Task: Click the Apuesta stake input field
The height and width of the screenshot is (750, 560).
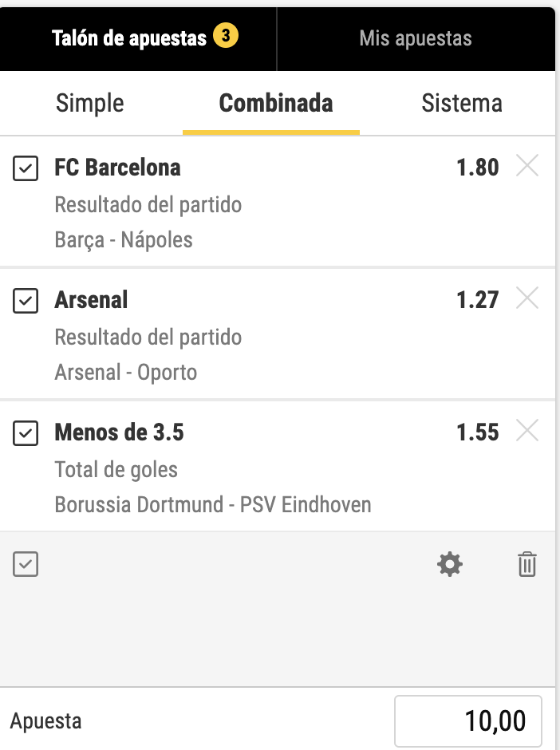Action: tap(468, 720)
